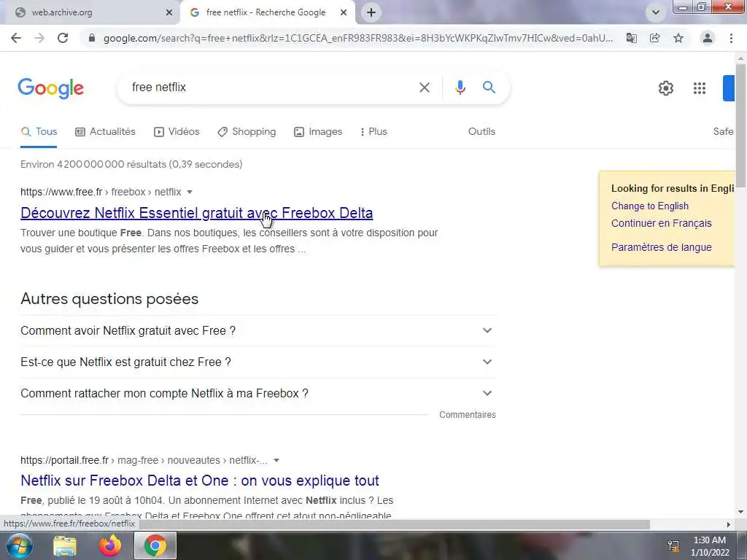Open Chrome's three-dot menu
Image resolution: width=747 pixels, height=560 pixels.
pyautogui.click(x=731, y=38)
